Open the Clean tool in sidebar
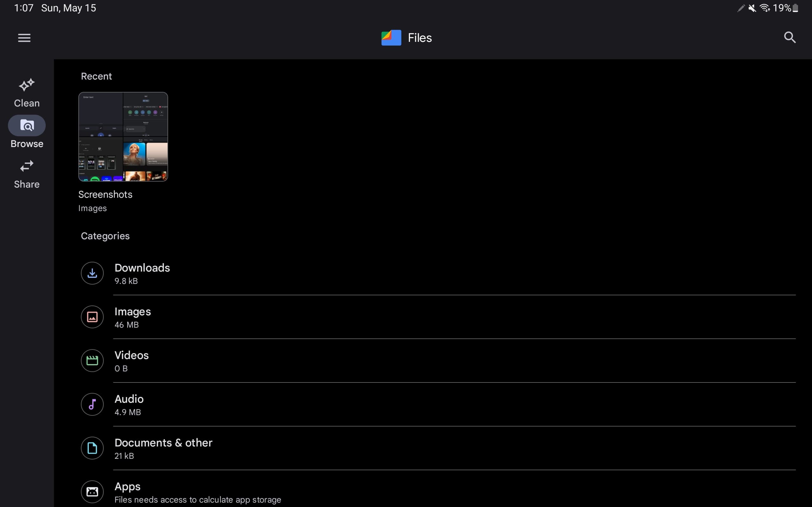The image size is (812, 507). tap(26, 92)
